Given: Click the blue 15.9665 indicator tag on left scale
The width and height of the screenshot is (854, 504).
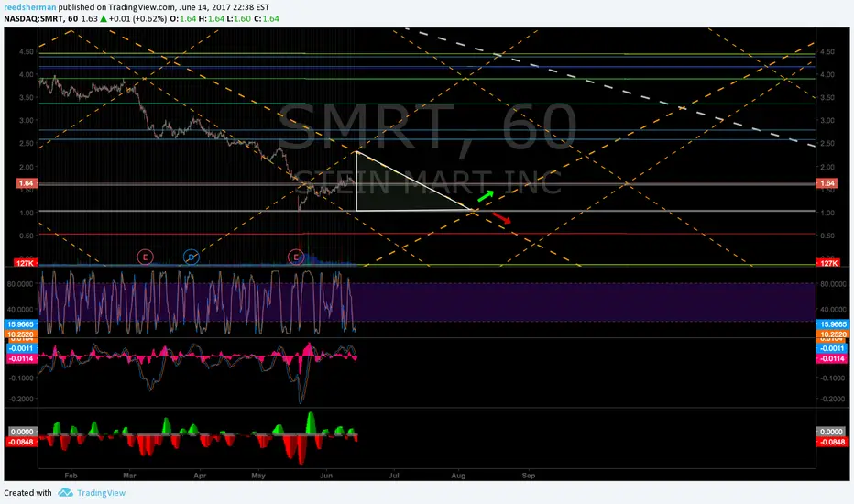Looking at the screenshot, I should click(x=21, y=324).
